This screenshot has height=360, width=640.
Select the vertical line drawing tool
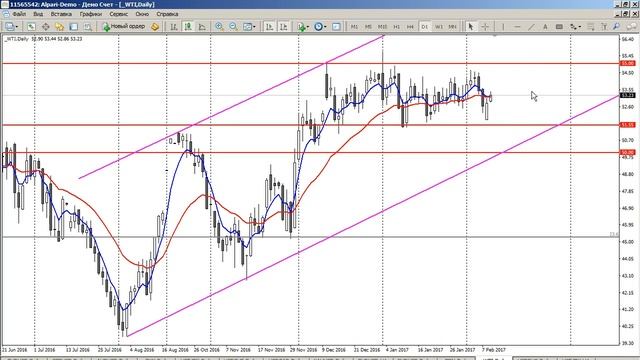[x=503, y=27]
